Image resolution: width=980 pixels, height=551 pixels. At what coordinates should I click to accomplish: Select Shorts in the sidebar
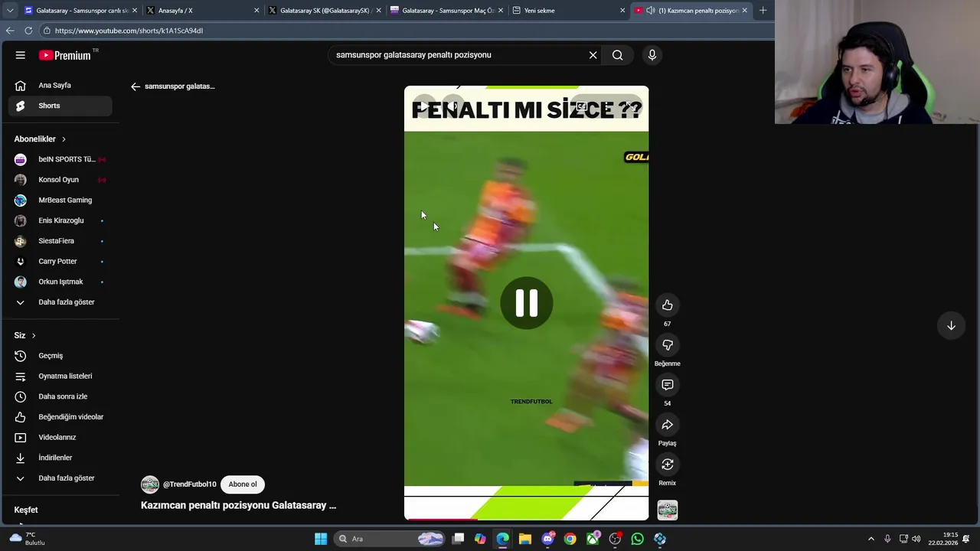tap(60, 106)
